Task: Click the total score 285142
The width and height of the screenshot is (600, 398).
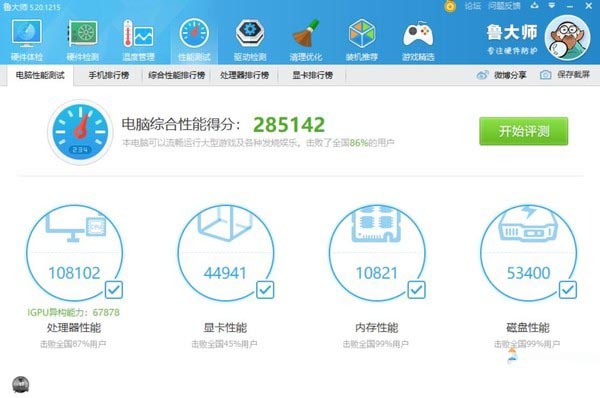Action: point(289,124)
